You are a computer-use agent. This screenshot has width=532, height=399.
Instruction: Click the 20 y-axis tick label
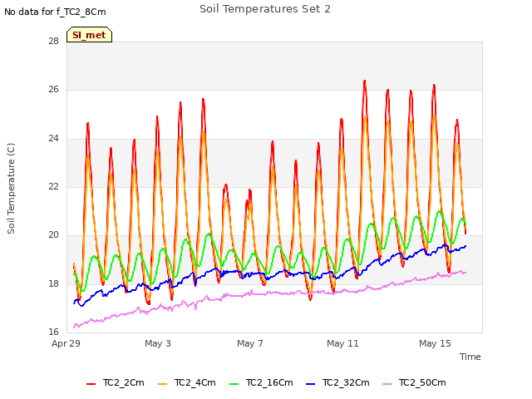(53, 234)
